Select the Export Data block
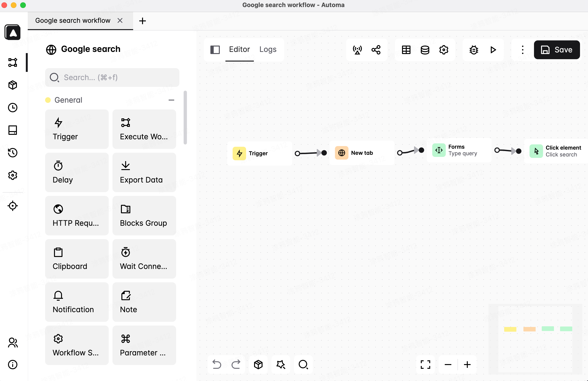 [x=144, y=172]
